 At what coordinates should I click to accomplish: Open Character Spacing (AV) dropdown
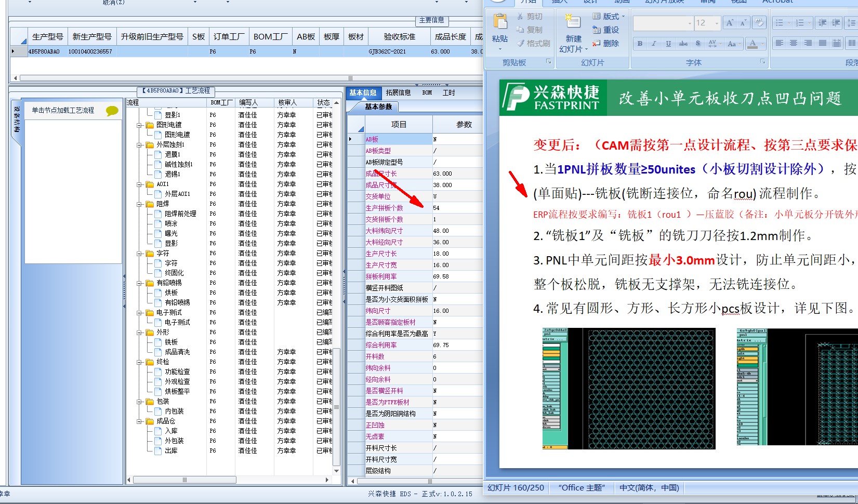[x=714, y=44]
